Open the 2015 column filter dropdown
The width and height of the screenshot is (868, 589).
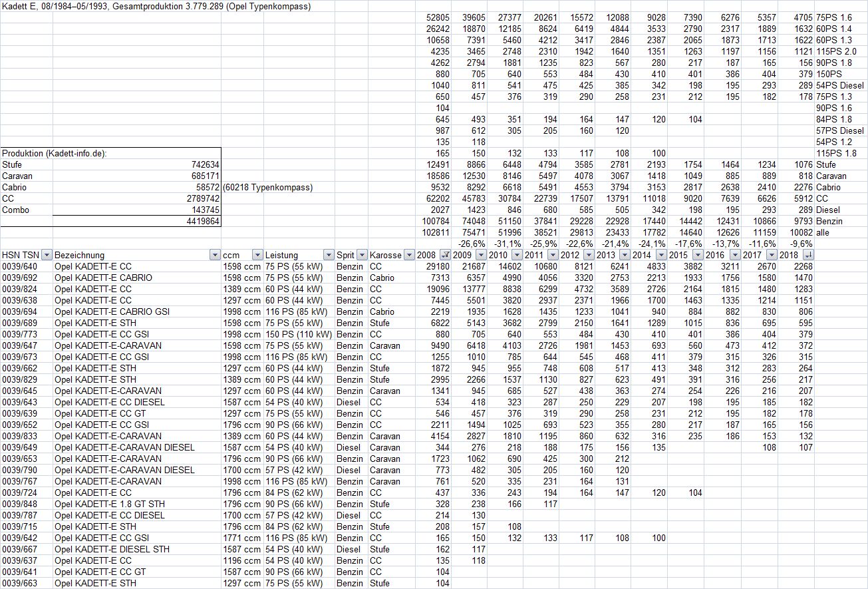(697, 255)
